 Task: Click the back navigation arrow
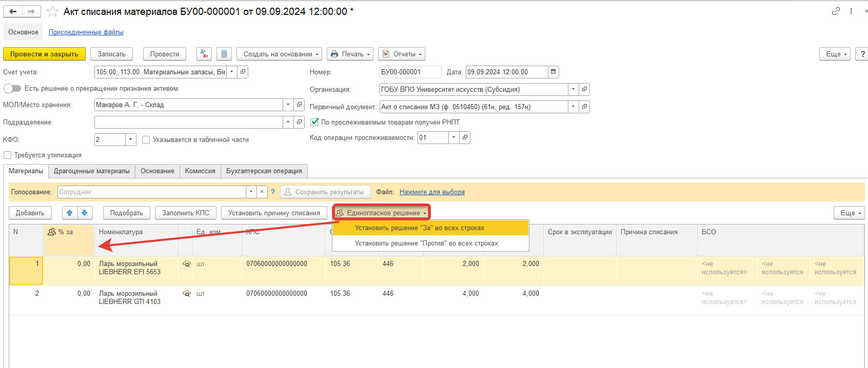(x=13, y=11)
